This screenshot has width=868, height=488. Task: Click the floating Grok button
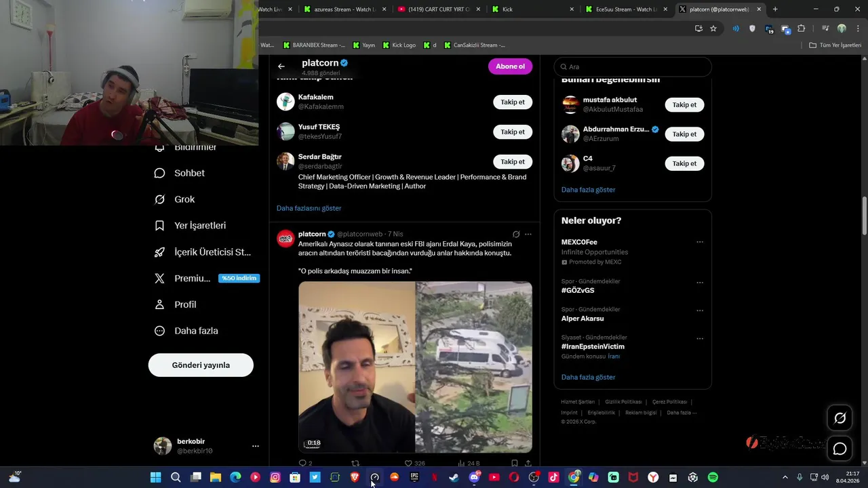click(x=840, y=418)
